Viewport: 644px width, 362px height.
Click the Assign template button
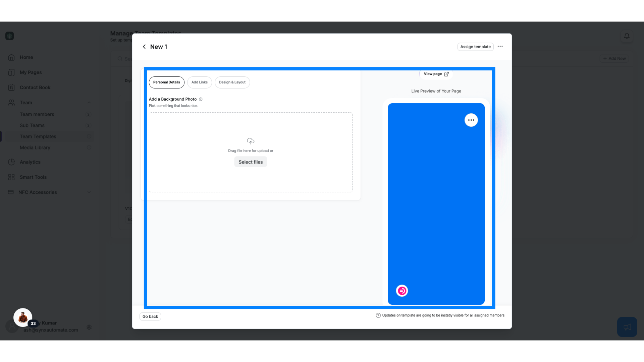coord(476,46)
